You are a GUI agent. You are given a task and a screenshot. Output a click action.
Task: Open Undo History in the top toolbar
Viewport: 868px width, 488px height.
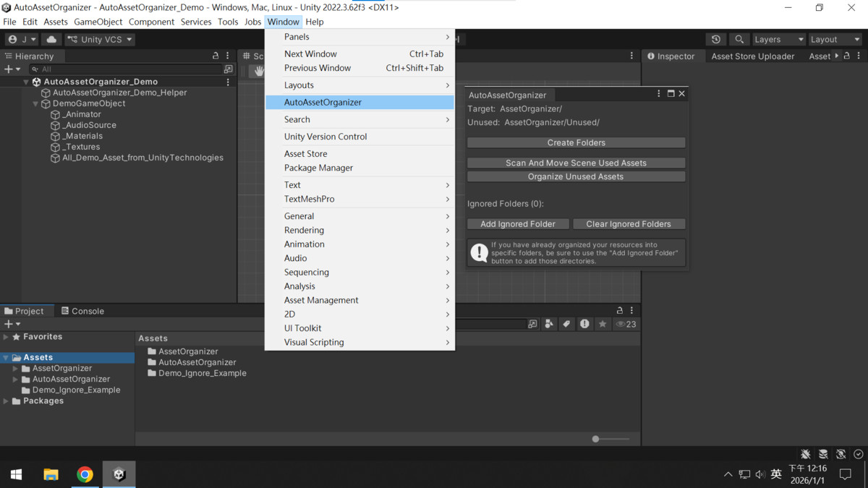(716, 40)
